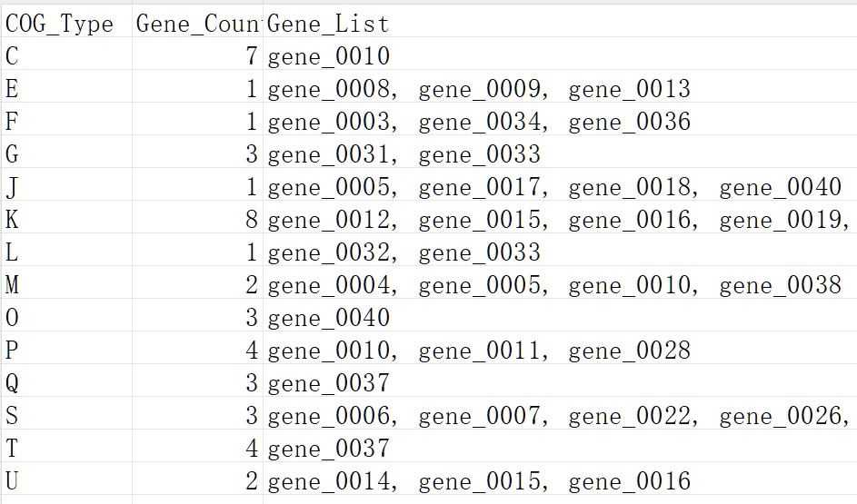Click the cell listing gene_0008, gene_0009, gene_0013

(479, 89)
